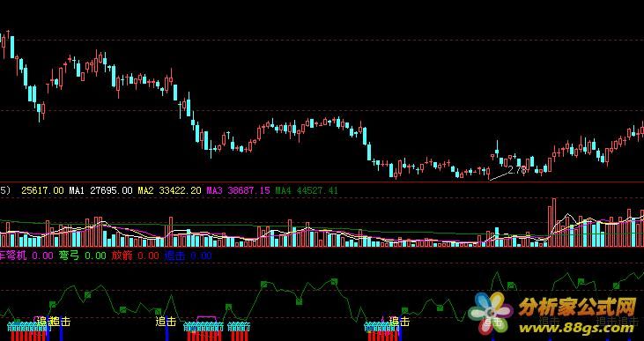Select the magenta MA3 indicator label

point(214,190)
